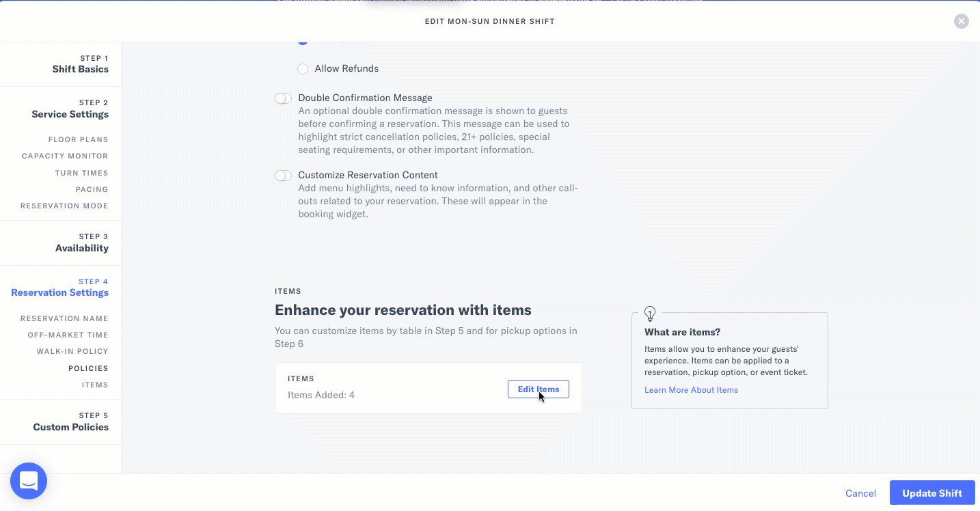Close the Edit Shift dialog
The height and width of the screenshot is (511, 980).
(961, 21)
